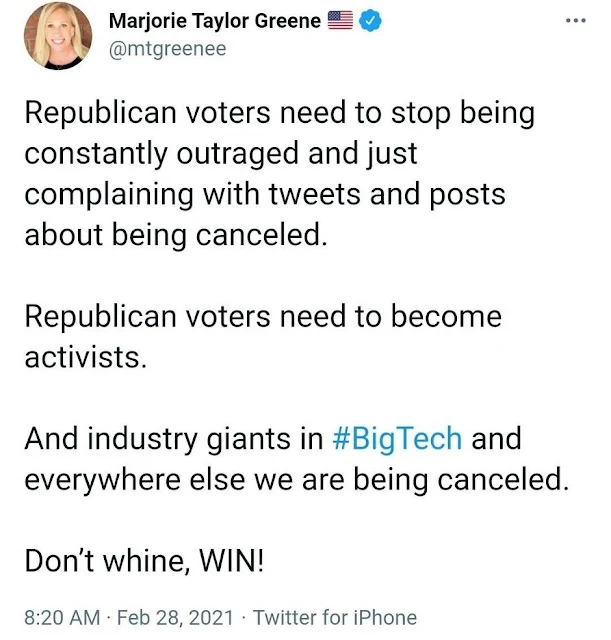Screen dimensions: 611x640
Task: Select the line ending "stop being"
Action: click(280, 114)
